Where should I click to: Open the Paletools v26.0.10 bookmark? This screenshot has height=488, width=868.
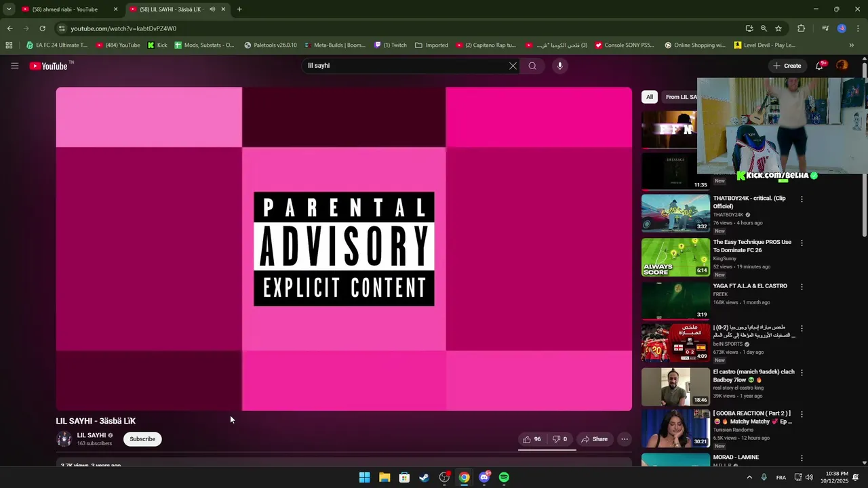[x=270, y=45]
